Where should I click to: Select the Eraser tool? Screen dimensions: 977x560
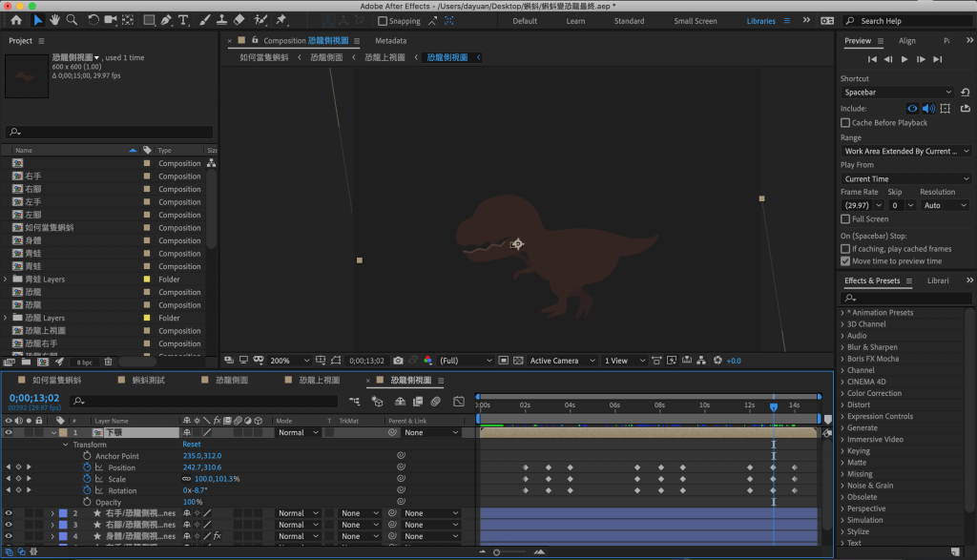[239, 20]
